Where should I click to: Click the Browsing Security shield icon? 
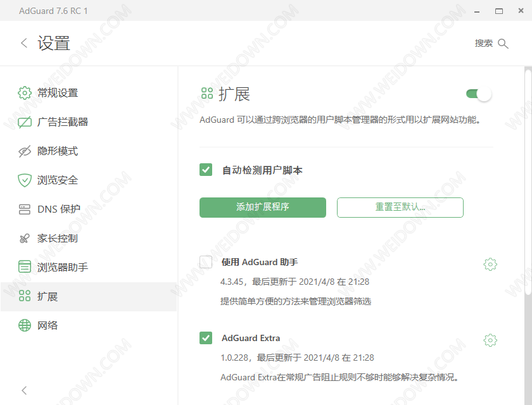coord(25,180)
